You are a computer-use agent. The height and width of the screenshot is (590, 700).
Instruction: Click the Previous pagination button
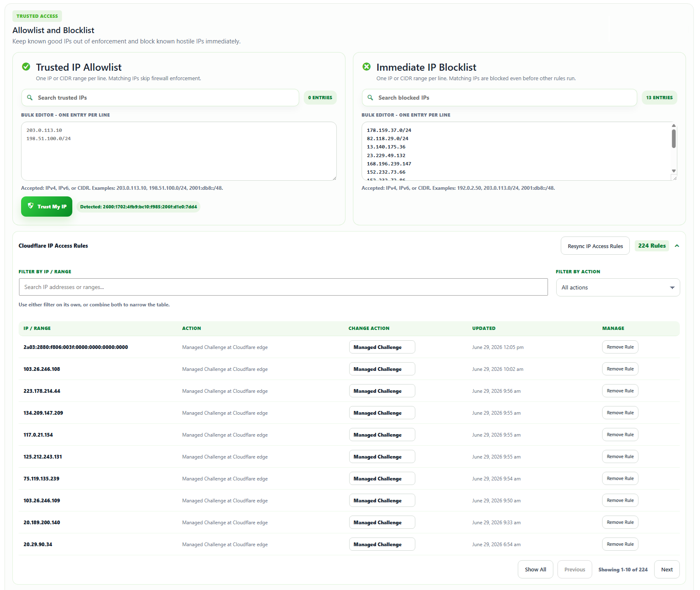point(574,569)
